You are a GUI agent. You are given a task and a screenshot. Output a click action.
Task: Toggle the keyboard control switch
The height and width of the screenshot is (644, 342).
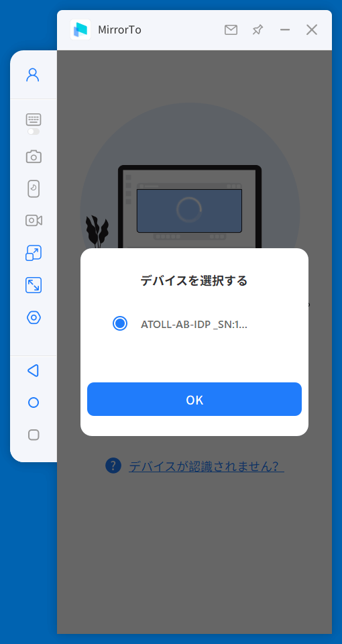(34, 131)
